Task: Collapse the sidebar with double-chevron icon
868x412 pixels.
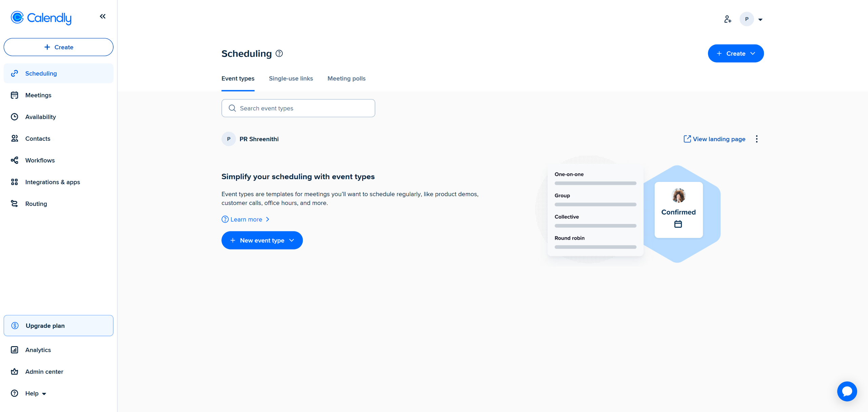Action: coord(102,16)
